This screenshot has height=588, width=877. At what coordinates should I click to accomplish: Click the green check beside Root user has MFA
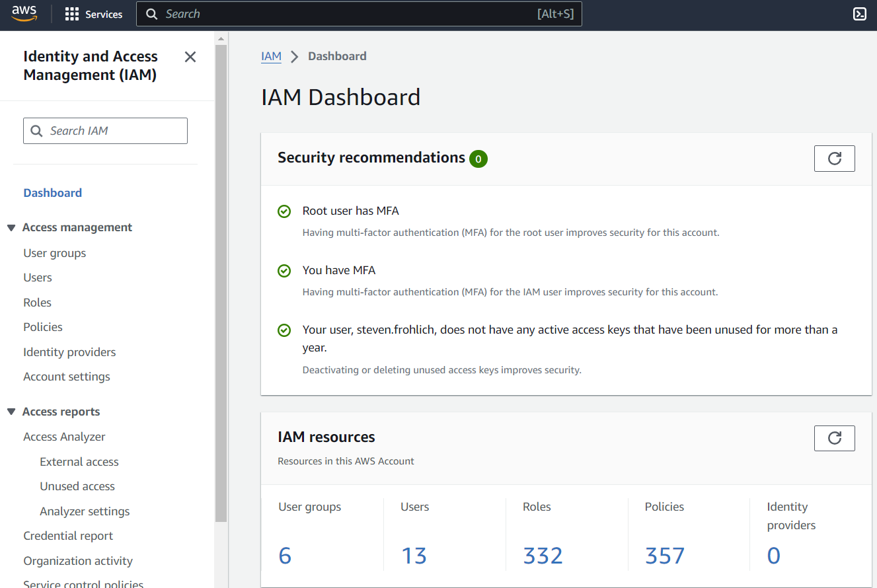[x=284, y=211]
